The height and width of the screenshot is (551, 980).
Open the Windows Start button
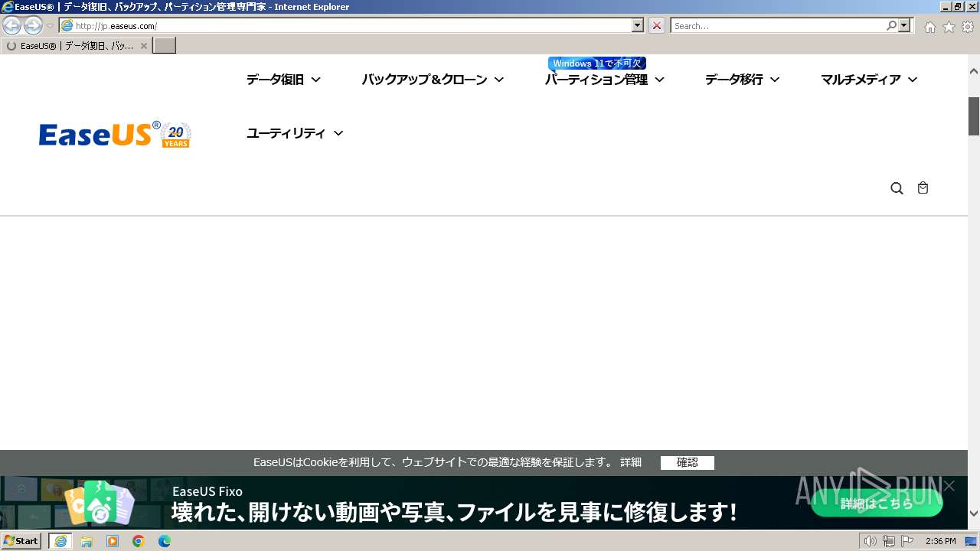point(21,541)
